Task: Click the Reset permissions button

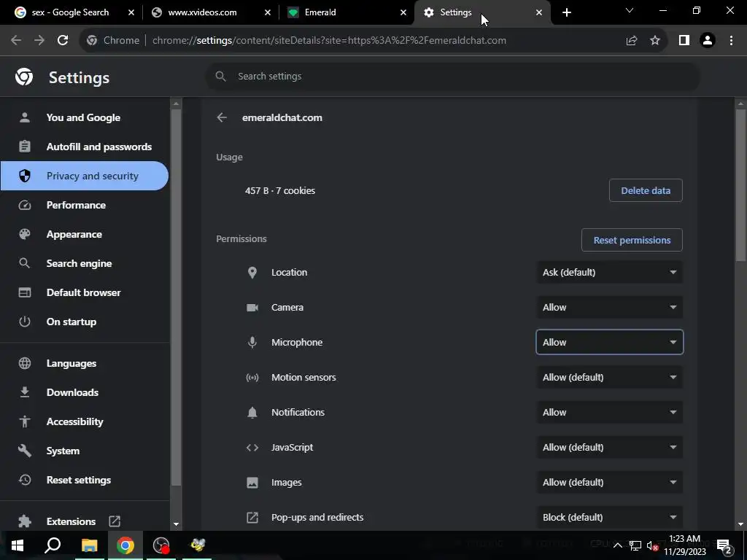Action: [x=632, y=240]
